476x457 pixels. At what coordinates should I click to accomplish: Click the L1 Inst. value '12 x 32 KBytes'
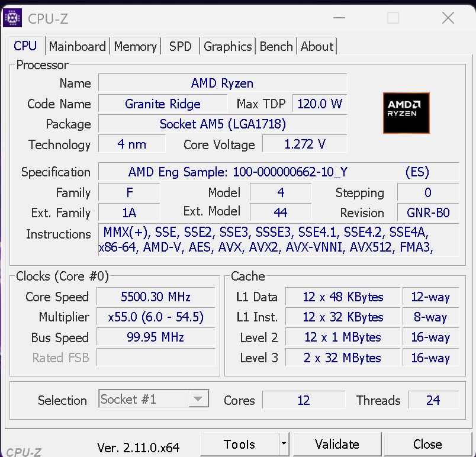point(343,317)
